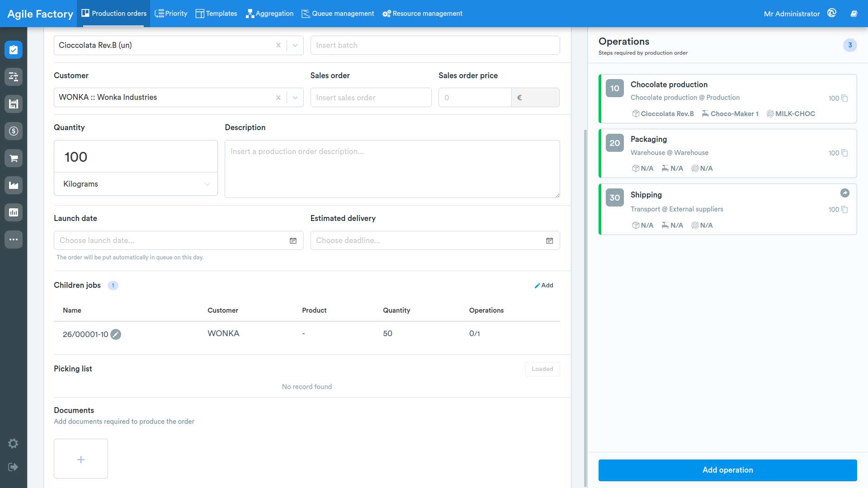Expand the Cioccolata Rev.B product dropdown
The image size is (868, 488).
coord(295,45)
